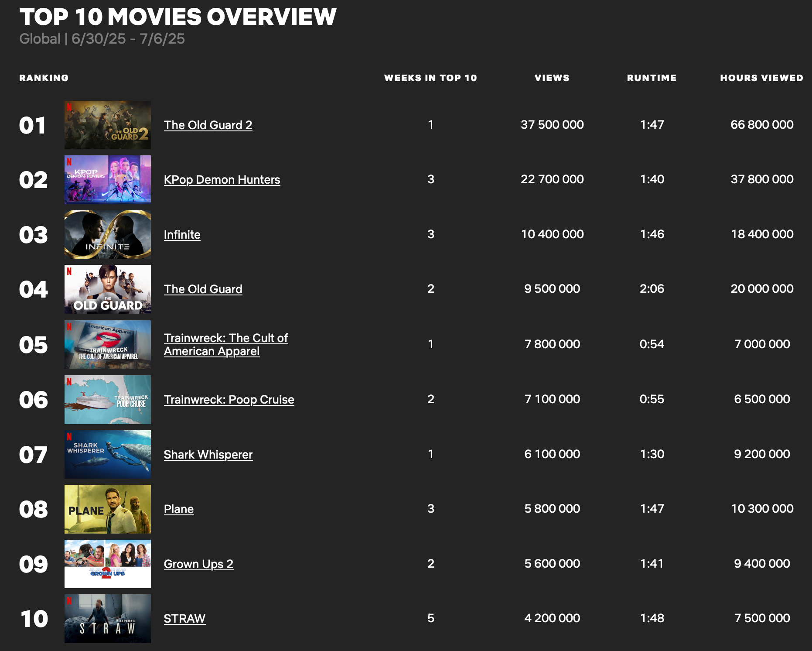Select the Grown Ups 2 poster thumbnail
The image size is (812, 651).
[x=108, y=564]
